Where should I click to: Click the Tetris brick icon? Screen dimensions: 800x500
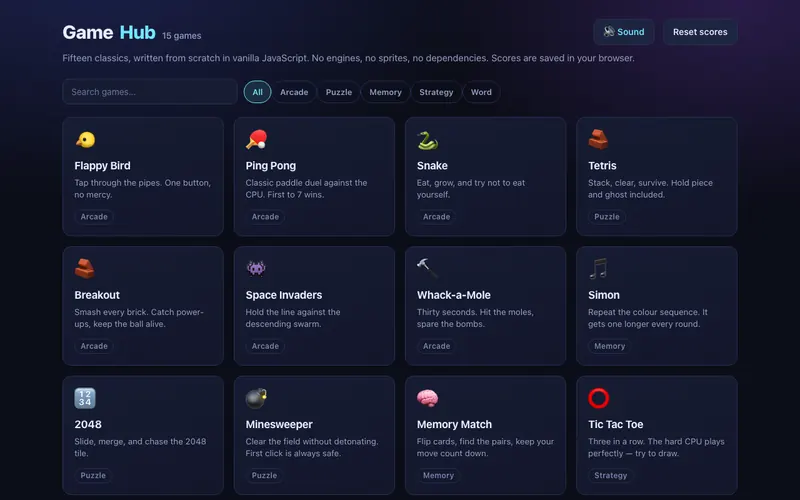click(x=598, y=139)
